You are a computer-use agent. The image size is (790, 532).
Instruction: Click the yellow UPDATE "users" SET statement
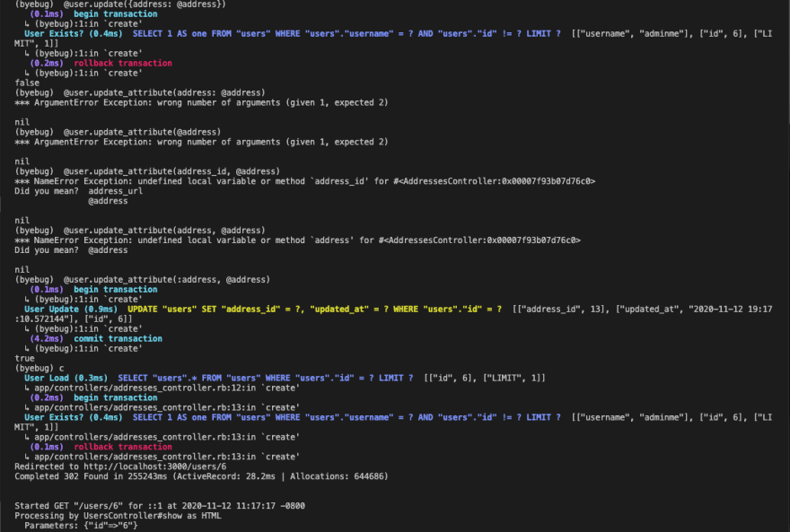click(314, 309)
